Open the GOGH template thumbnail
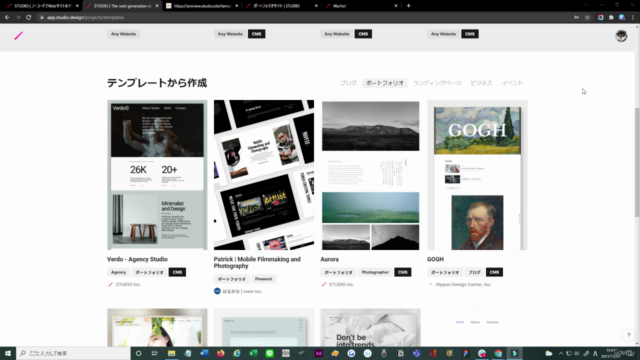This screenshot has height=360, width=640. [x=477, y=175]
